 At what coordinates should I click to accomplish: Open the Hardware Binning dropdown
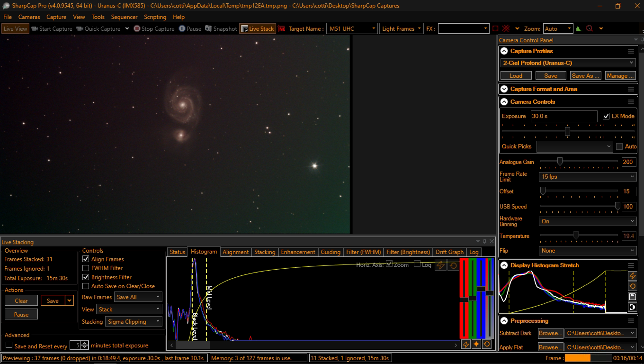click(x=587, y=221)
